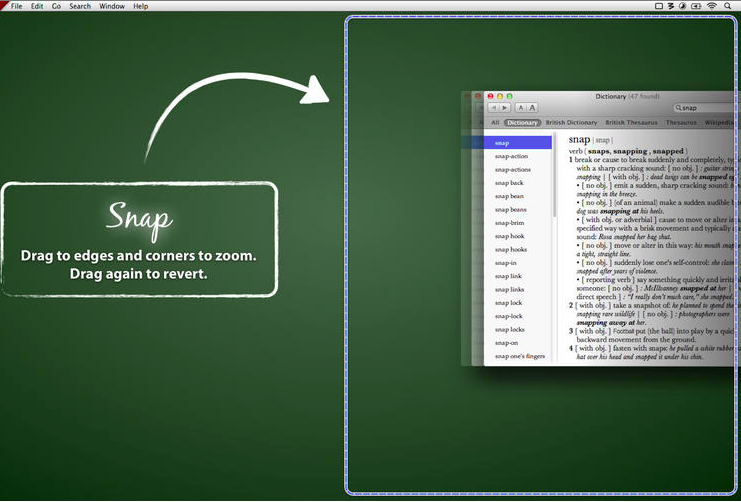Viewport: 741px width, 502px height.
Task: Go back using the Dictionary back arrow
Action: pos(493,108)
